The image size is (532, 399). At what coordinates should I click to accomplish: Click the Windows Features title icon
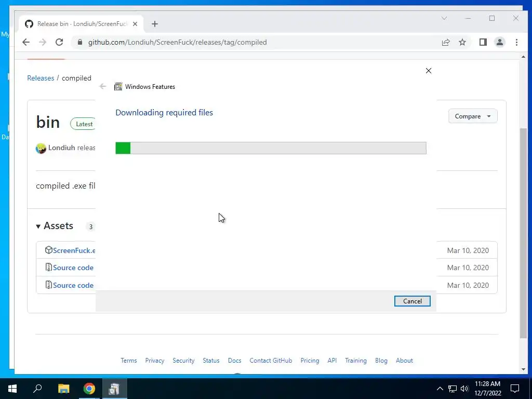click(x=118, y=87)
